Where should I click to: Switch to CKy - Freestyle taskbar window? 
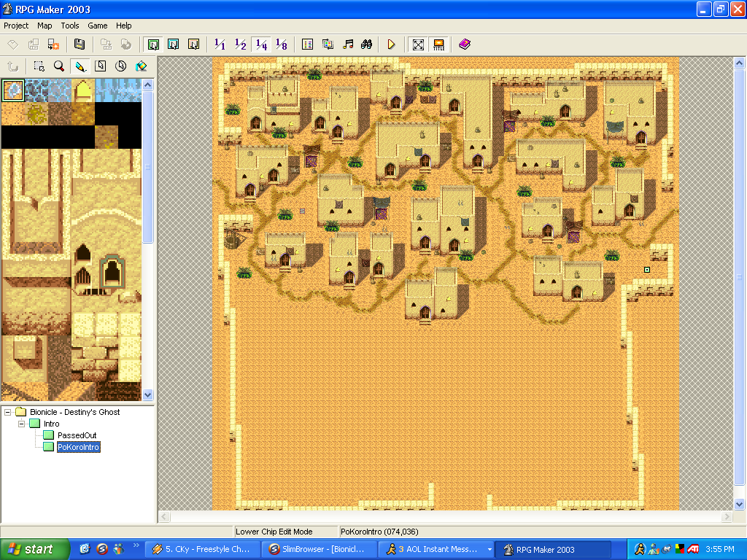tap(203, 550)
